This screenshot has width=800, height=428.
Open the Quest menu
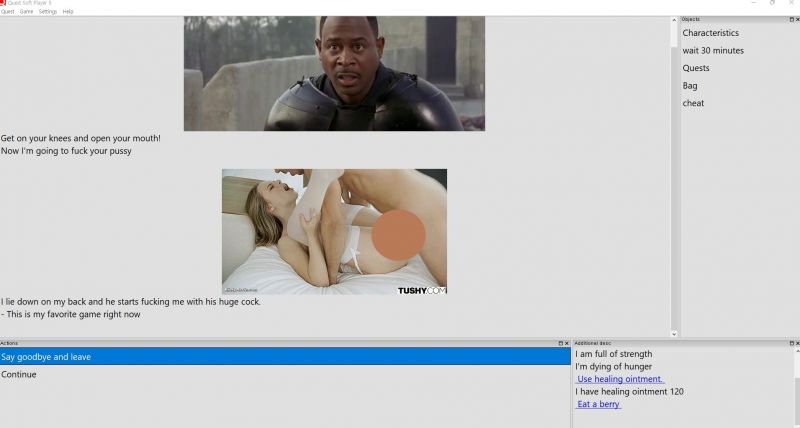click(x=8, y=11)
